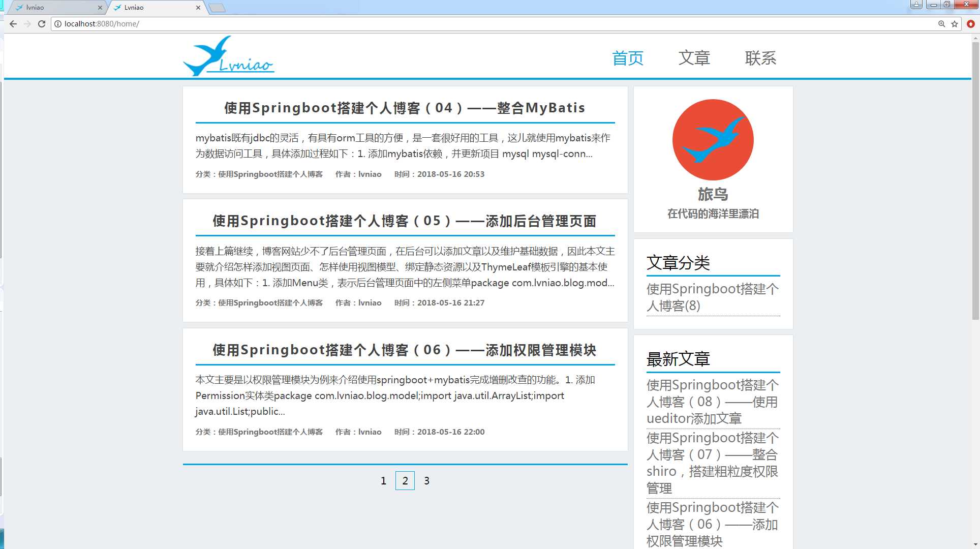Close the first lvniao tab
980x549 pixels.
(100, 8)
